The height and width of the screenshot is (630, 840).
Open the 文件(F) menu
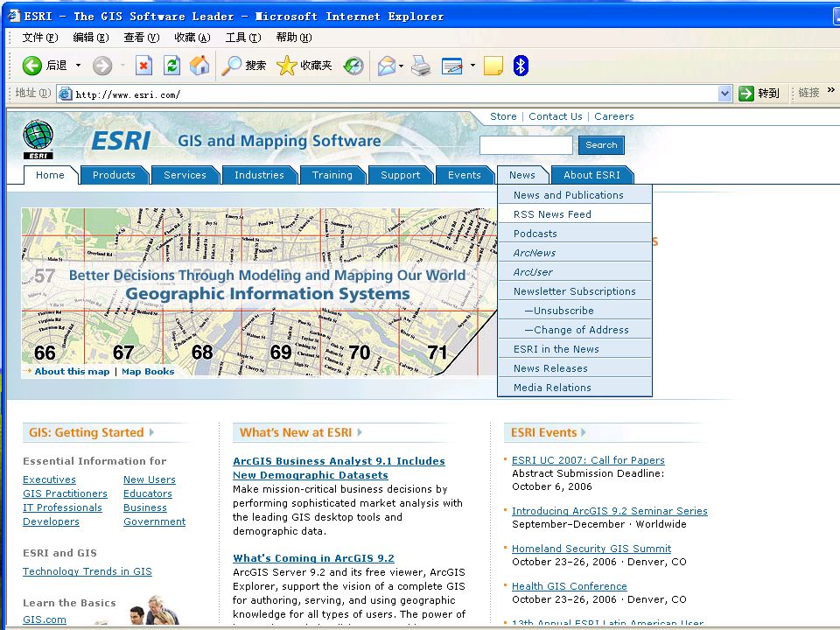click(40, 38)
